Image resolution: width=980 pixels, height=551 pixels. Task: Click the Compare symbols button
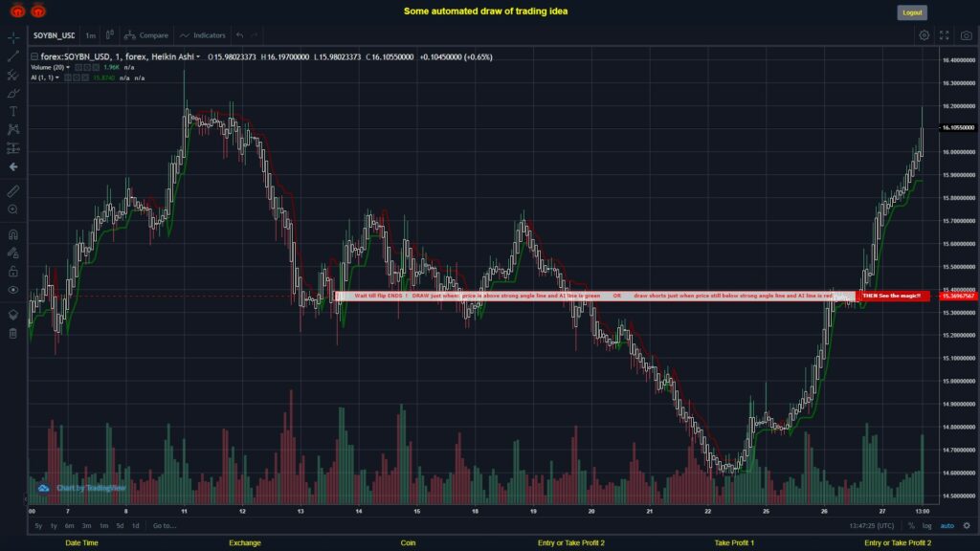click(146, 35)
